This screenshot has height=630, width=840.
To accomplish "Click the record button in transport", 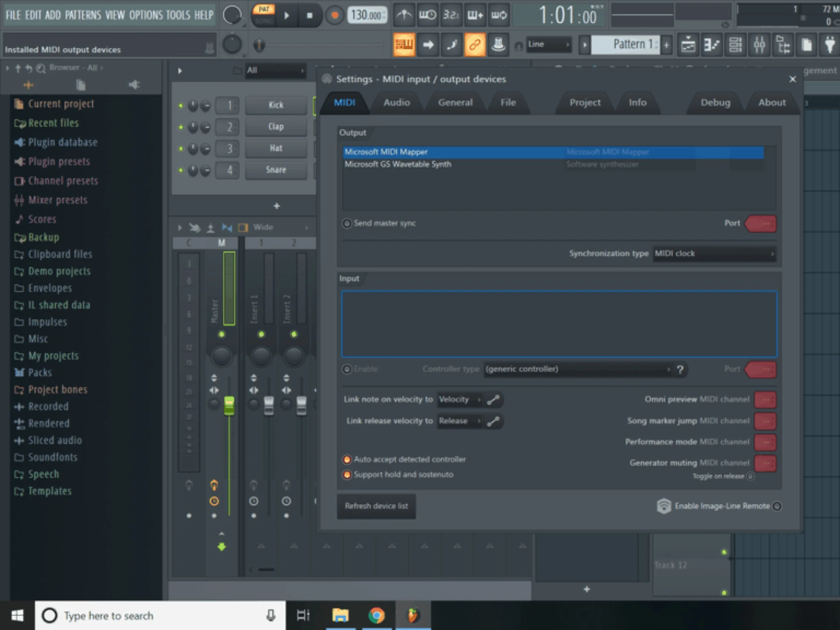I will [x=335, y=15].
